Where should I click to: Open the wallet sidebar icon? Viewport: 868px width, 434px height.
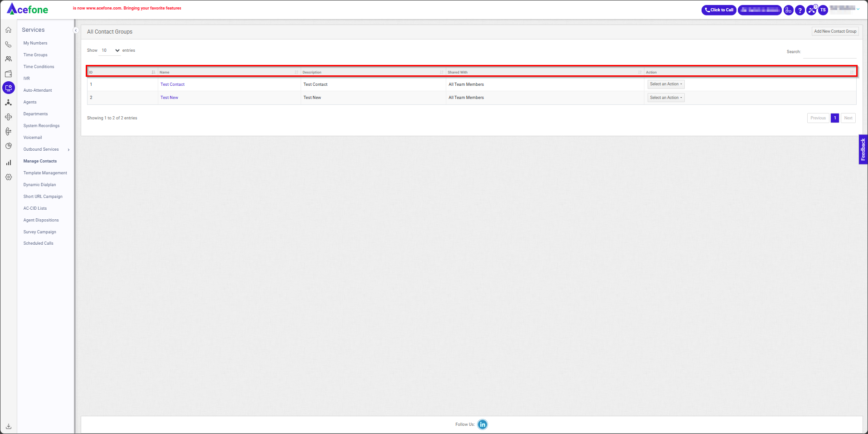pyautogui.click(x=8, y=74)
